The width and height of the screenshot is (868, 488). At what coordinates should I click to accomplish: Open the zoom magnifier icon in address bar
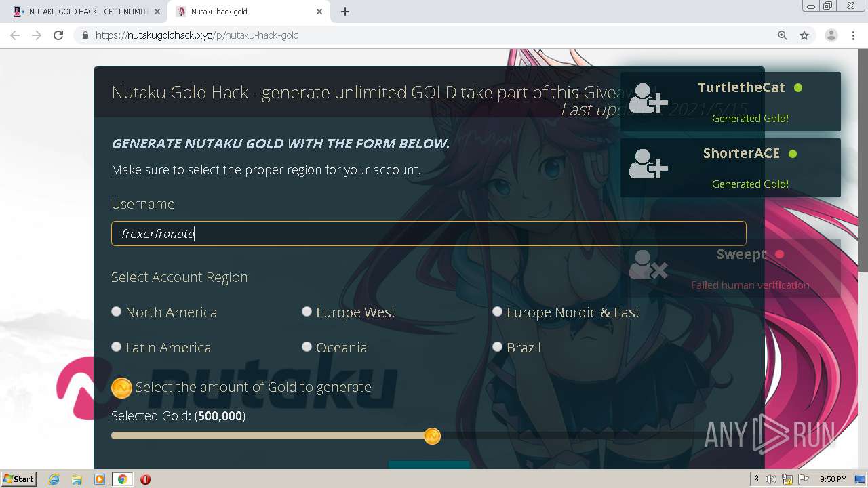783,35
